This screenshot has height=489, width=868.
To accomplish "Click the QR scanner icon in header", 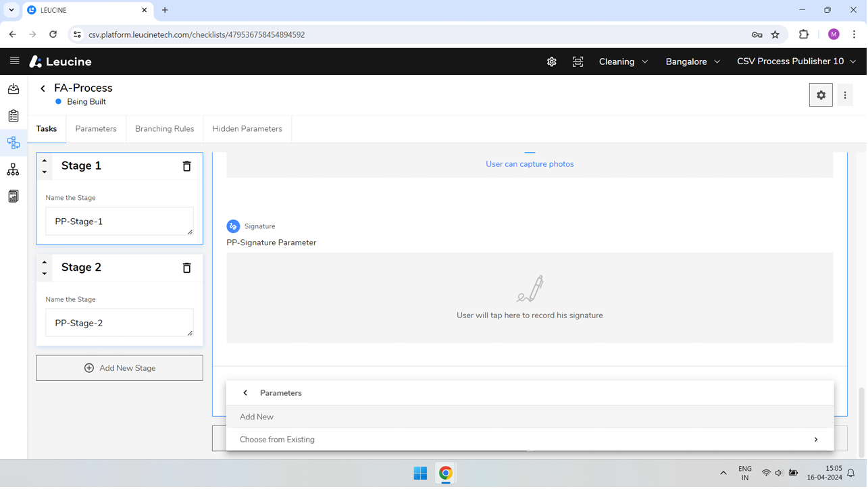I will click(578, 61).
